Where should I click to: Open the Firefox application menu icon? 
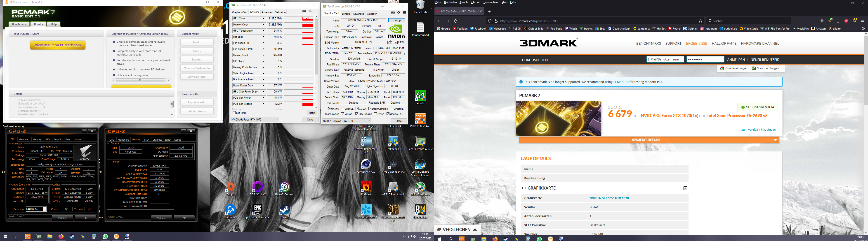point(862,21)
